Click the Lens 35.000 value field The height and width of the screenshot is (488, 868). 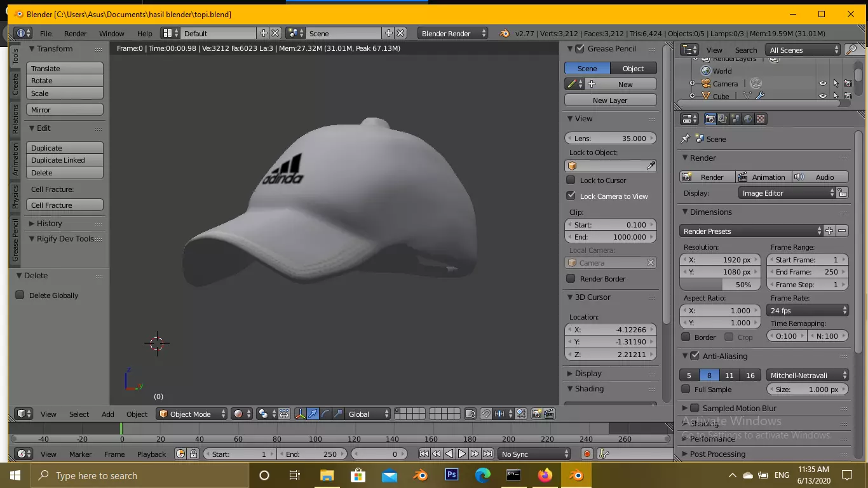[610, 138]
